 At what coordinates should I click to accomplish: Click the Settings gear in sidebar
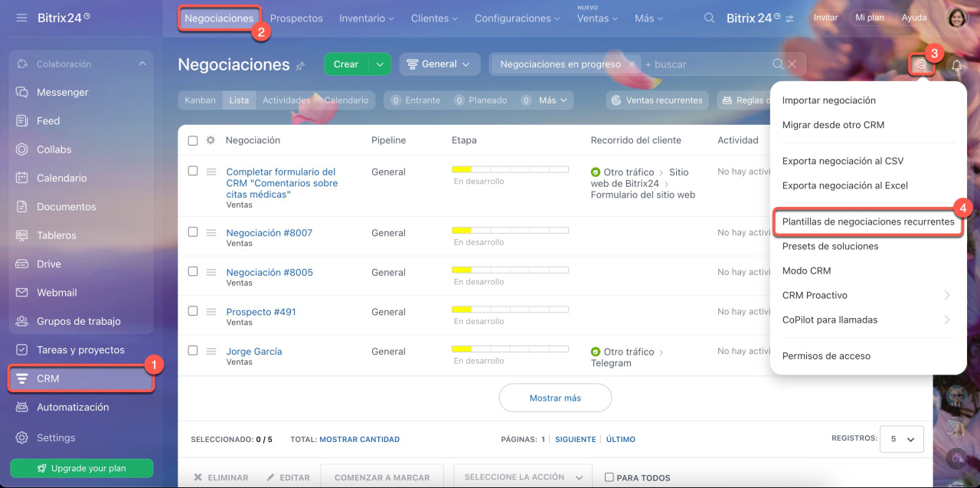22,438
